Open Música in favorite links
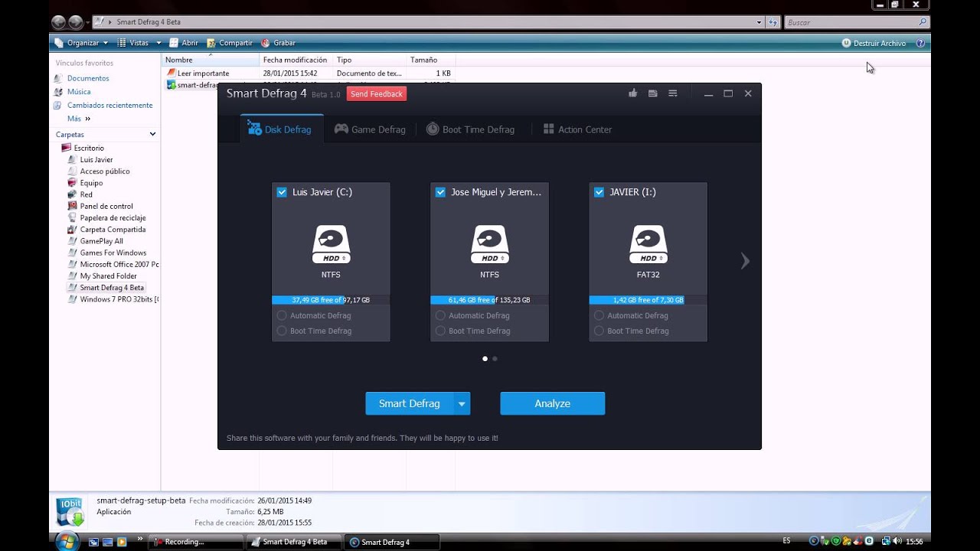The width and height of the screenshot is (980, 551). point(79,92)
